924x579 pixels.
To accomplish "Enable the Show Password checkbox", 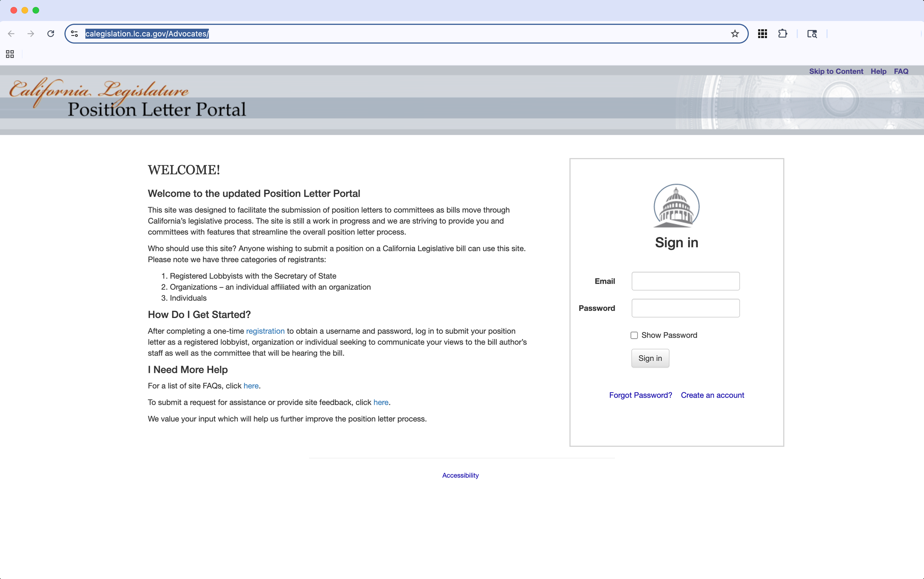I will click(x=634, y=335).
